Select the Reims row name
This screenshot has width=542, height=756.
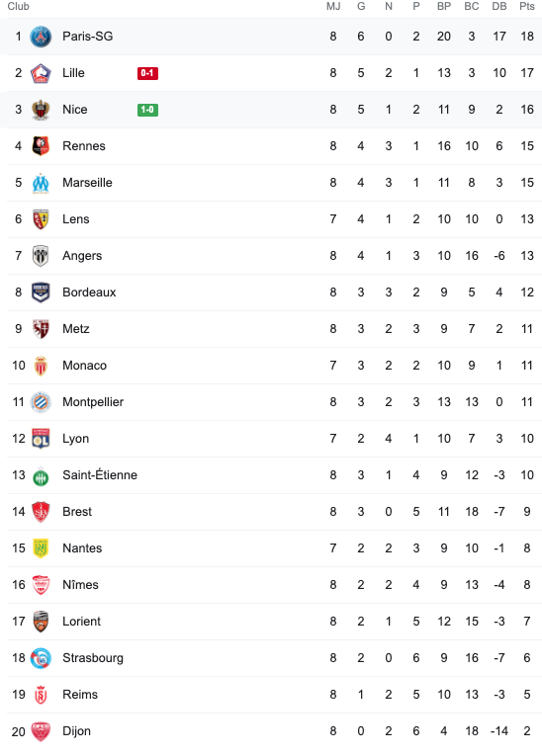(x=80, y=695)
